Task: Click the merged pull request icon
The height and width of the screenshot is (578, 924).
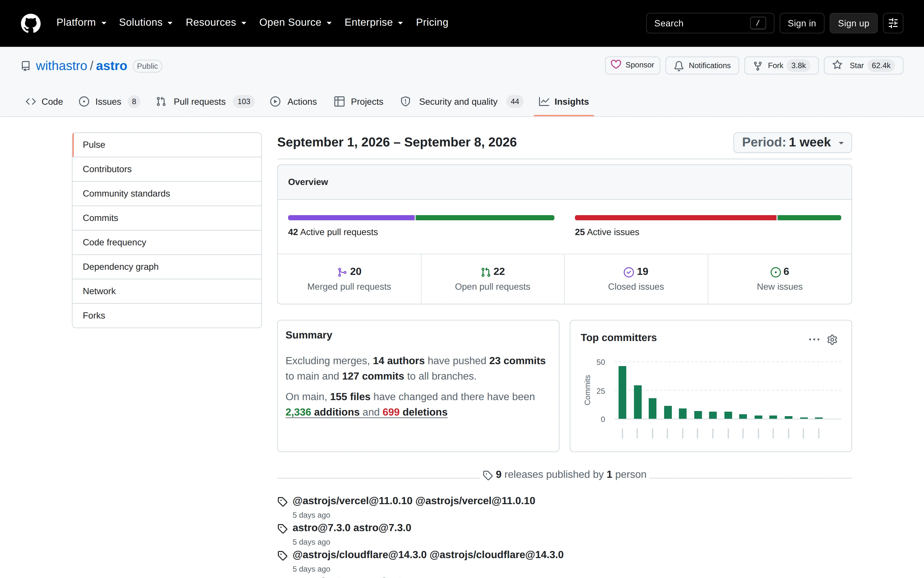Action: pos(342,272)
